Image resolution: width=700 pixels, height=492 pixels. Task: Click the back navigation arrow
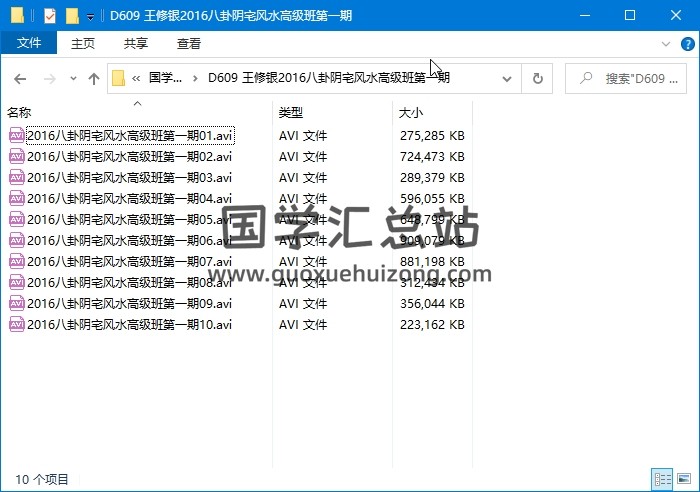(20, 79)
